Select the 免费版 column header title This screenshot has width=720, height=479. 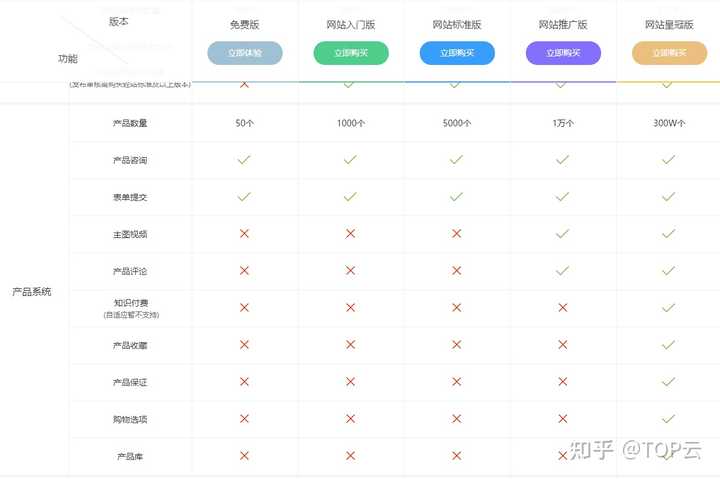coord(245,25)
